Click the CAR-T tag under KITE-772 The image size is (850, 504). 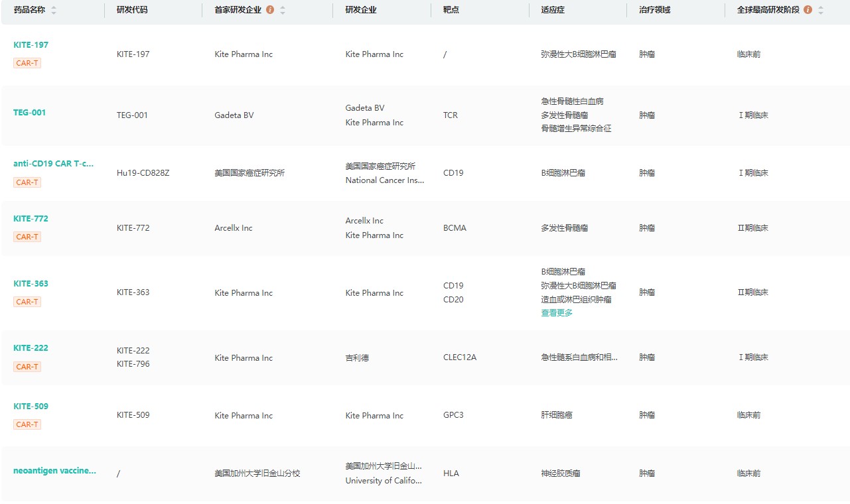click(27, 237)
